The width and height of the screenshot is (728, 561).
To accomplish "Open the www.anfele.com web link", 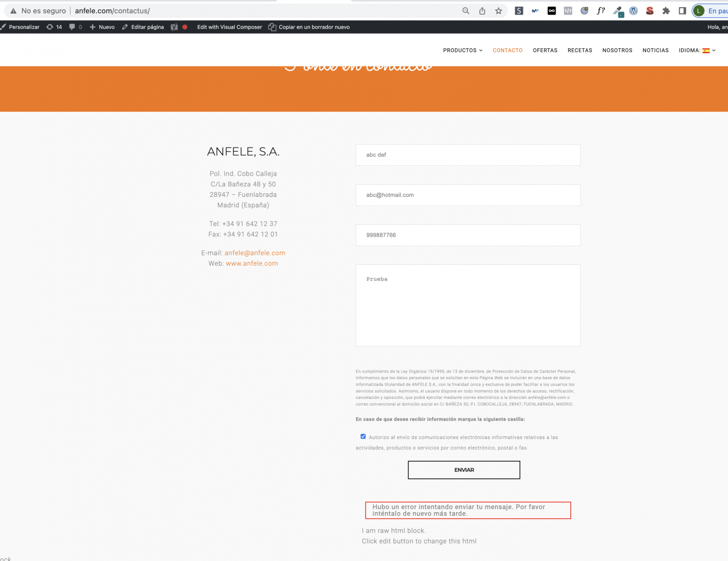I will point(252,263).
